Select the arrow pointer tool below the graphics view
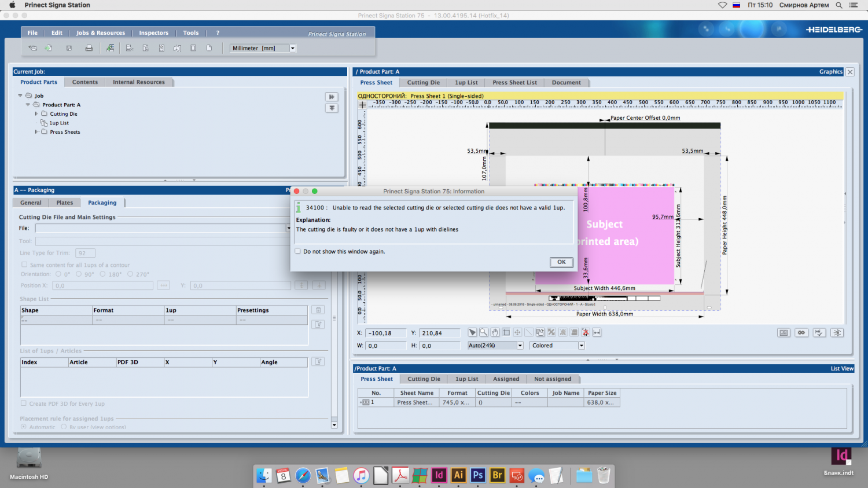 [x=473, y=332]
